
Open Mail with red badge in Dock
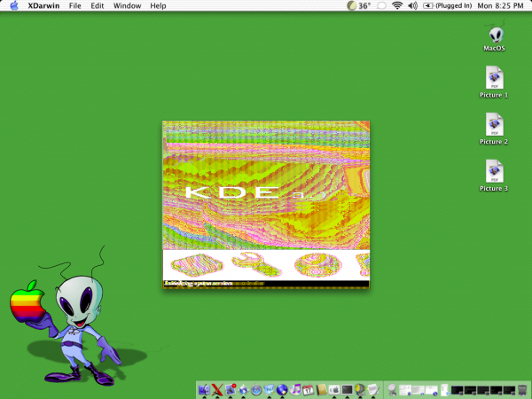(231, 389)
